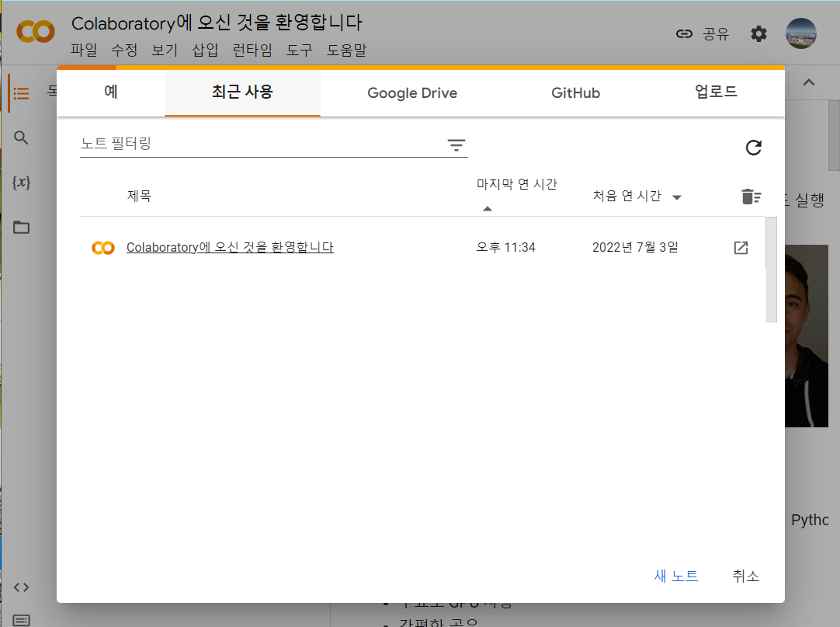Open the 수정 menu
This screenshot has height=627, width=840.
pyautogui.click(x=124, y=50)
